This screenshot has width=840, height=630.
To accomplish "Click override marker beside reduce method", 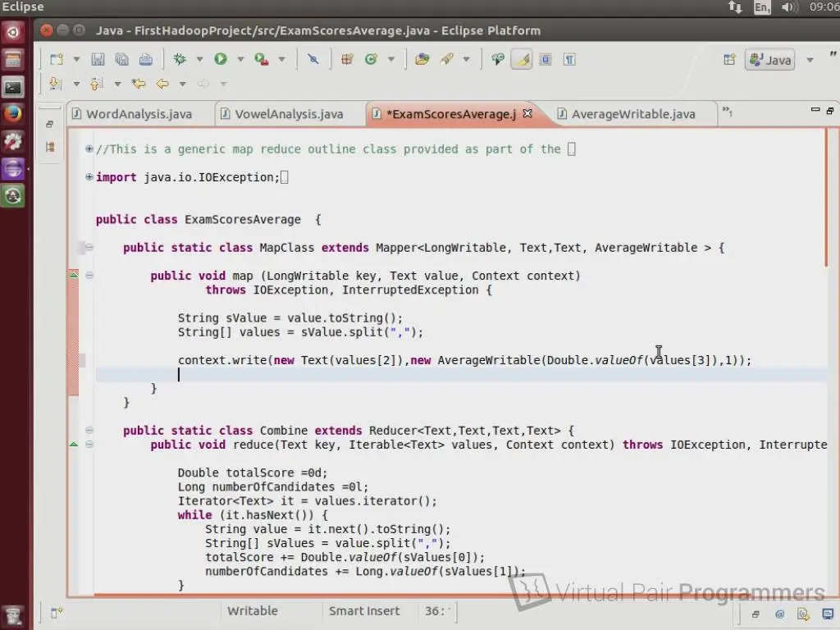I will 74,444.
